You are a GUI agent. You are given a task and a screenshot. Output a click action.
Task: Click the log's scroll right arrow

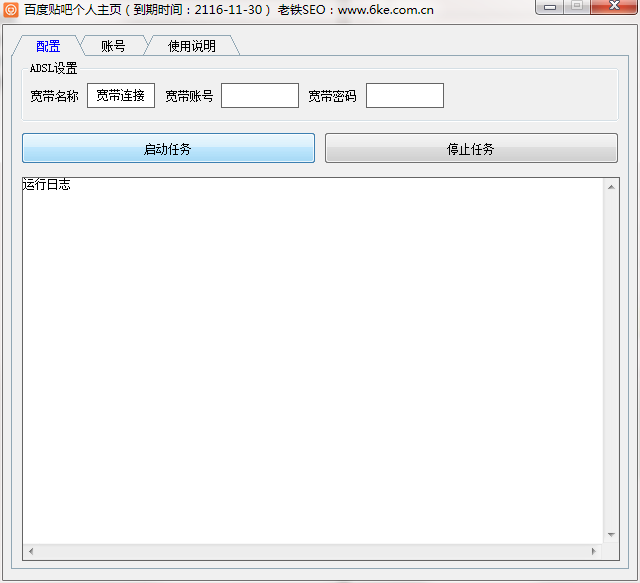coord(594,552)
